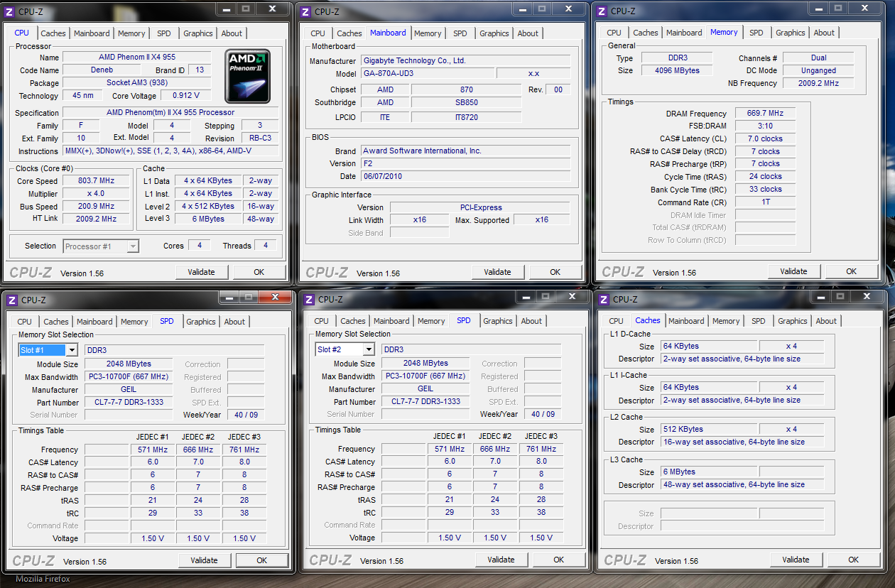Click the DC Mode value 'Unganged'
This screenshot has width=895, height=588.
[818, 70]
